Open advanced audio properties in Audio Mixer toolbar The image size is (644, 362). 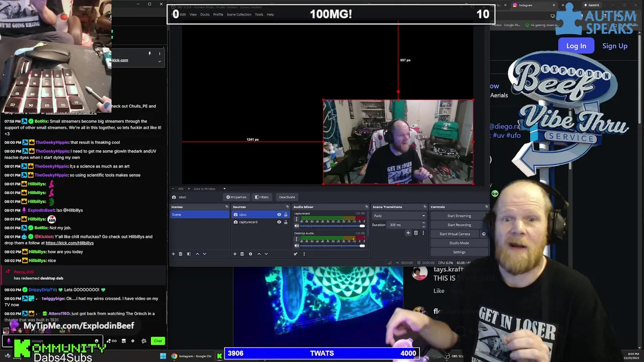(296, 254)
